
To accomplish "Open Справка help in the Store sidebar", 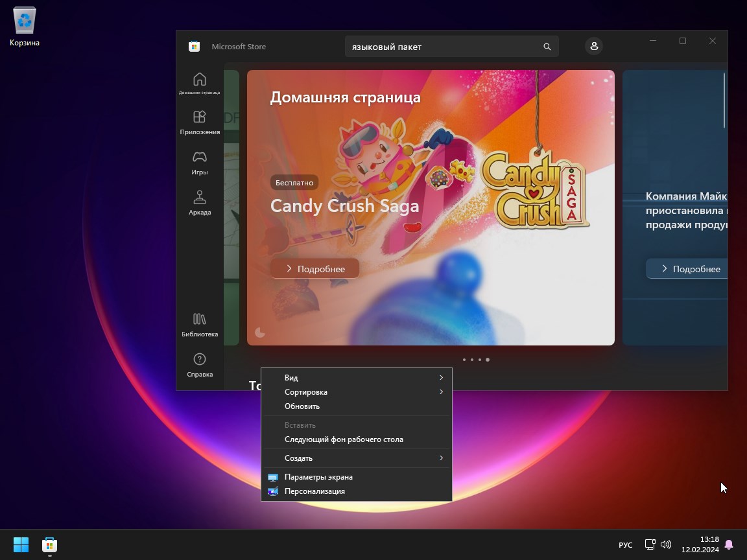I will 200,366.
